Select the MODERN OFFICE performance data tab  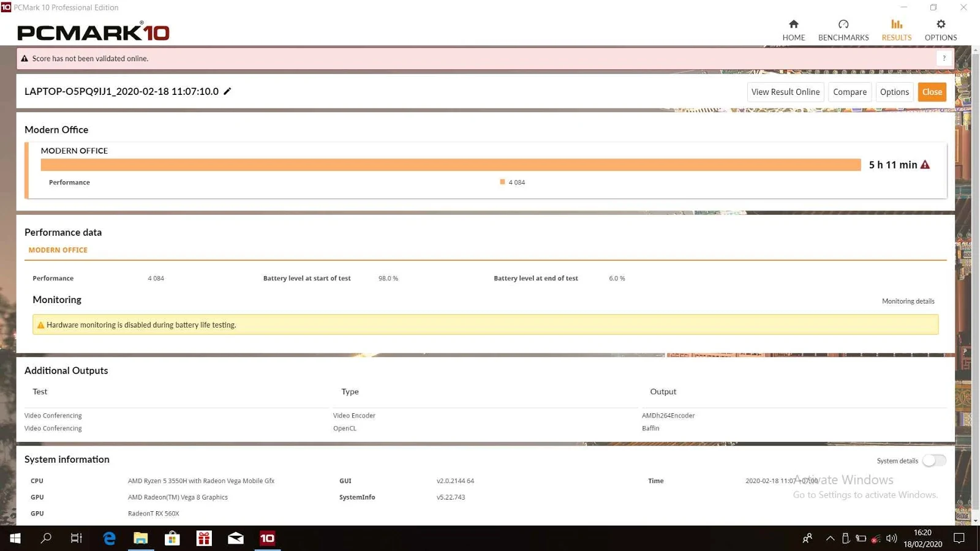pyautogui.click(x=58, y=250)
